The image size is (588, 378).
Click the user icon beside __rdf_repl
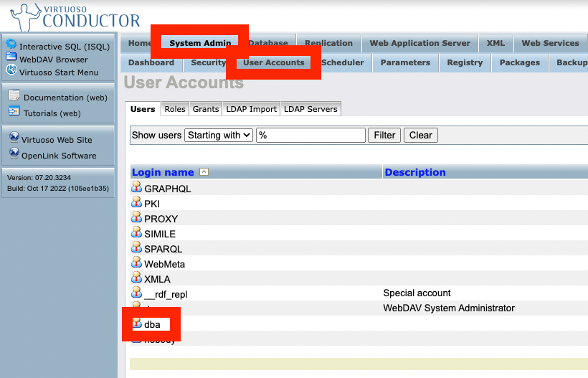(x=136, y=292)
